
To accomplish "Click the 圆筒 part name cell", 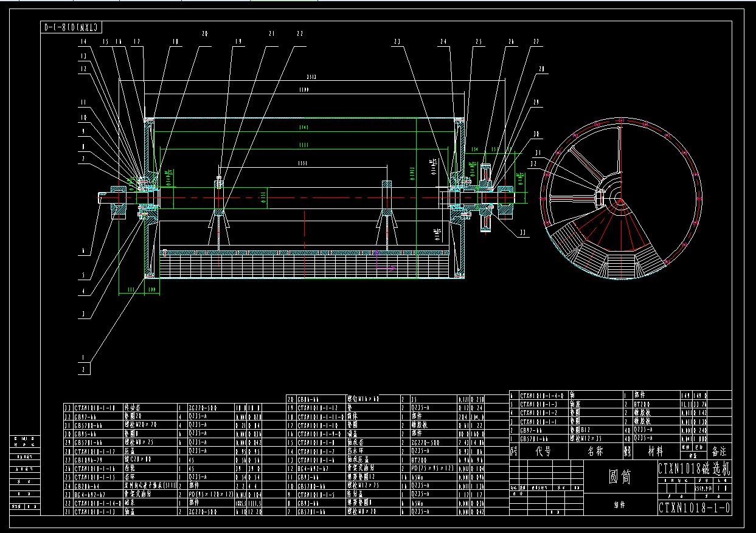I will 620,477.
